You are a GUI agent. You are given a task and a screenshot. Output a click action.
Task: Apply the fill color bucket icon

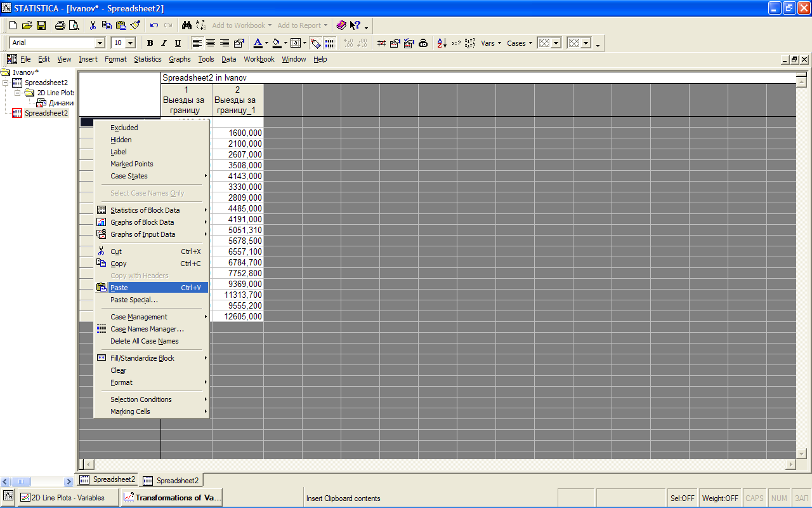coord(277,43)
